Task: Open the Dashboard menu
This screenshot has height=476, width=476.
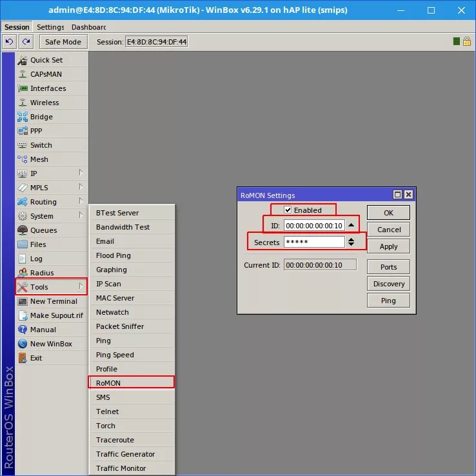Action: (x=88, y=27)
